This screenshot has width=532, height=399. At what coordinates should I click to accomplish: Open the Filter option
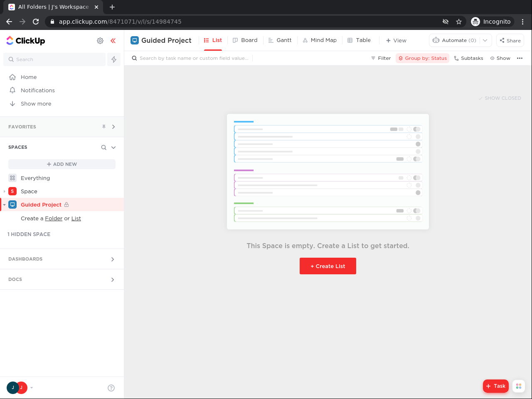point(381,58)
